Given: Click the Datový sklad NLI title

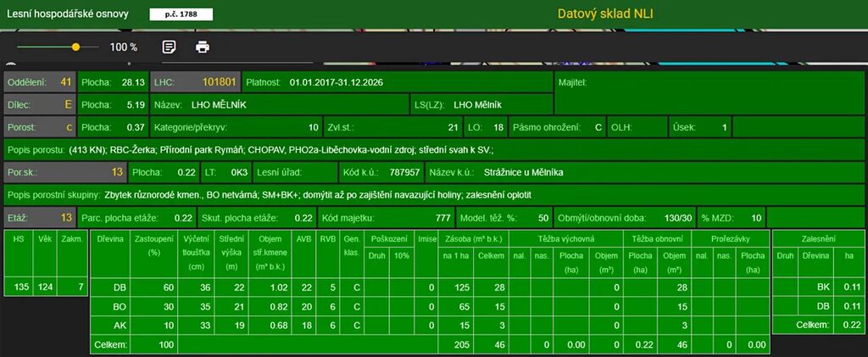Looking at the screenshot, I should [x=605, y=14].
